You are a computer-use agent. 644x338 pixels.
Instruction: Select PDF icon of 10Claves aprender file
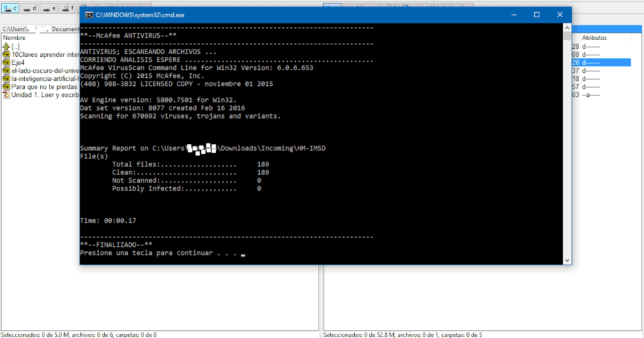pyautogui.click(x=6, y=55)
